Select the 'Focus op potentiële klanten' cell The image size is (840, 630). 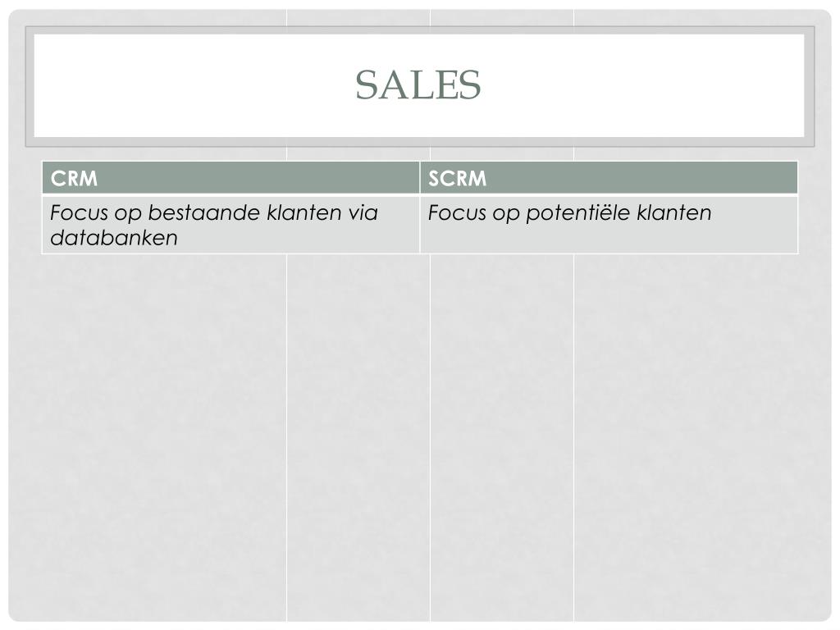click(x=609, y=224)
